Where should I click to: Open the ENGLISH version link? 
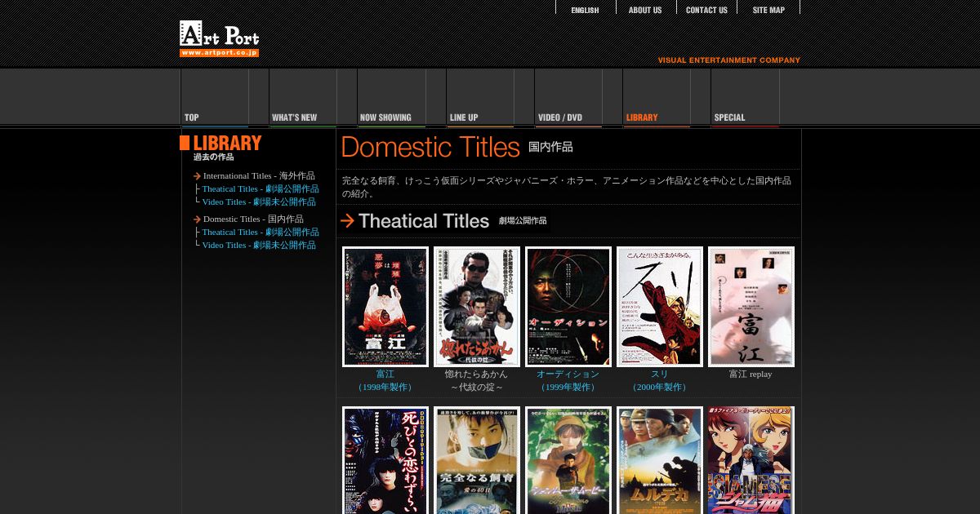(585, 10)
